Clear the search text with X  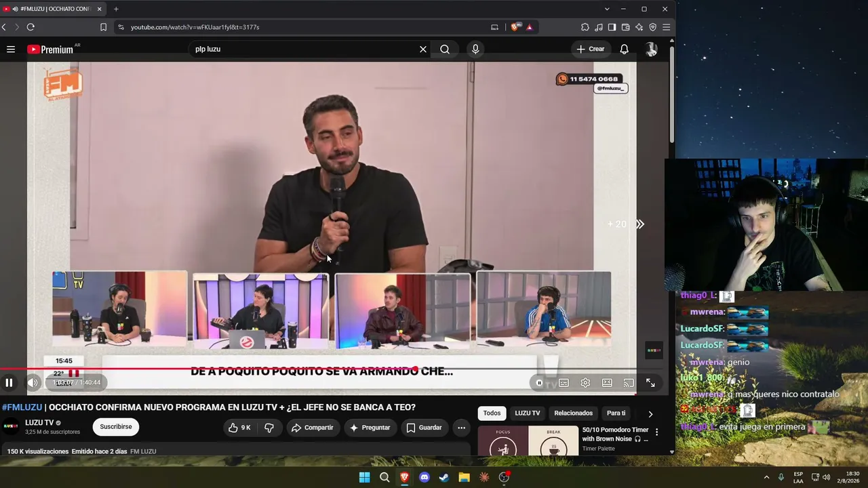tap(423, 49)
